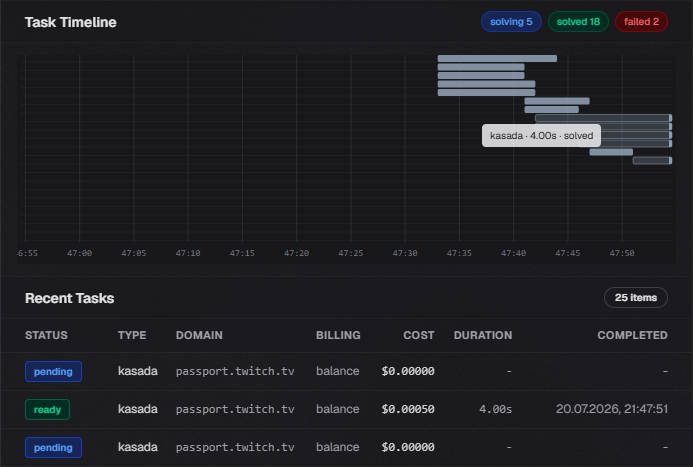693x467 pixels.
Task: Open the '25 items' counter pill
Action: tap(636, 298)
